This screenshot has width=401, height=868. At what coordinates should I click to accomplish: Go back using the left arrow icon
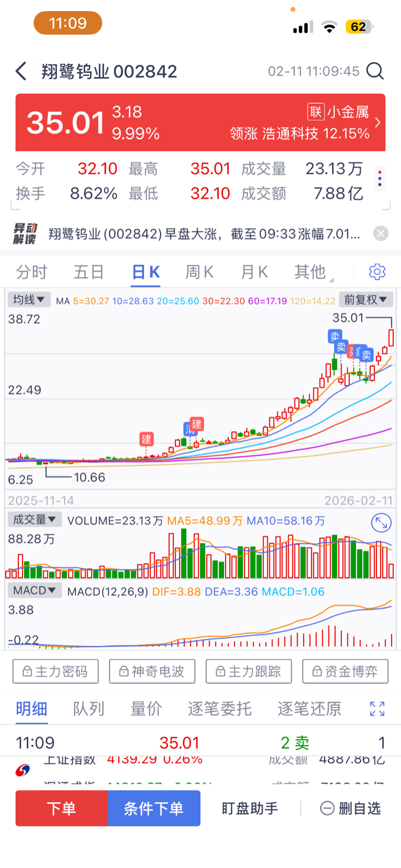click(x=21, y=71)
